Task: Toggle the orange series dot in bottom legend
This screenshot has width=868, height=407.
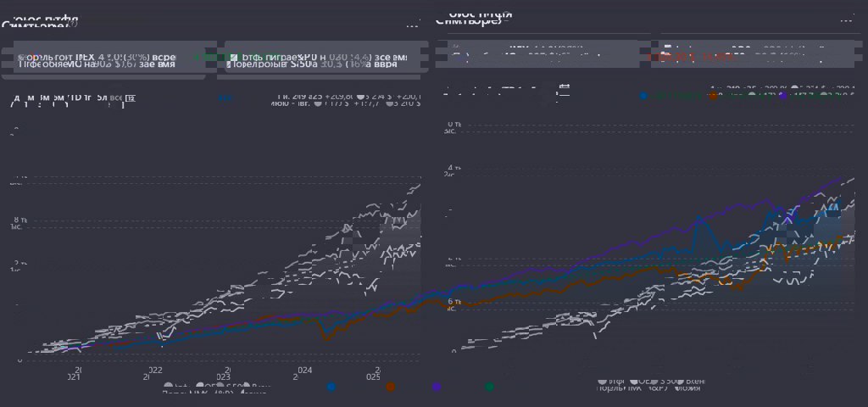Action: 390,387
